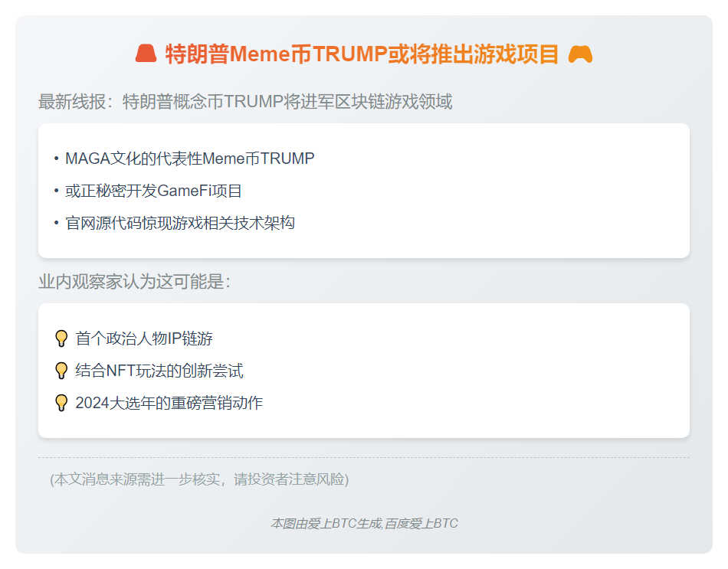
Task: Click the lightbulb beside 结合NFT玩法的创新尝试
Action: (61, 371)
